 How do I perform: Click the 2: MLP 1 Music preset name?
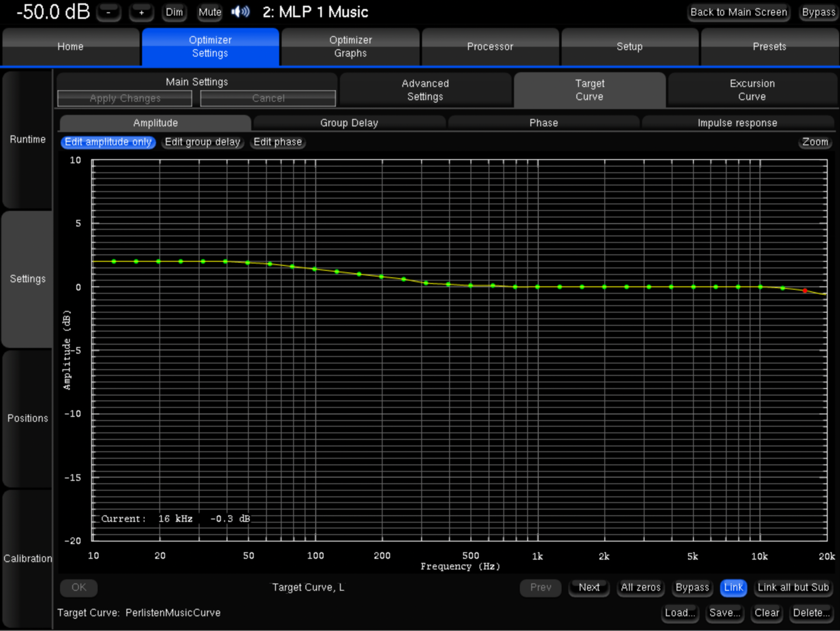coord(316,12)
